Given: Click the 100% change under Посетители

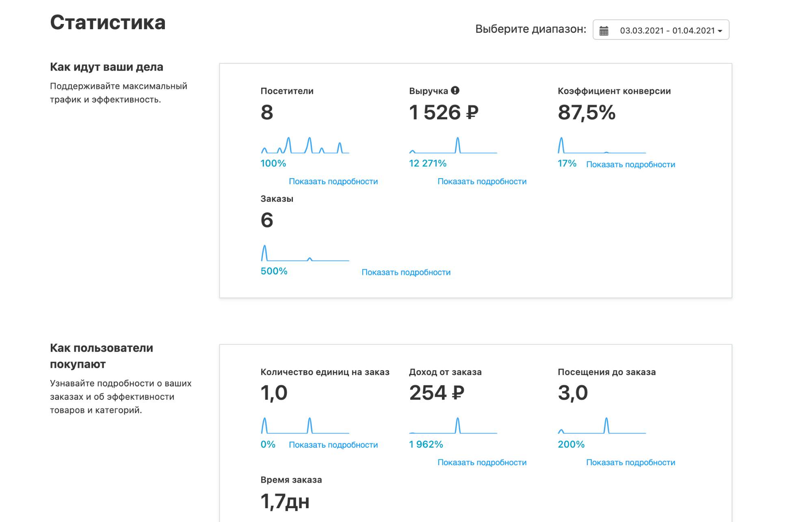Looking at the screenshot, I should pos(273,164).
